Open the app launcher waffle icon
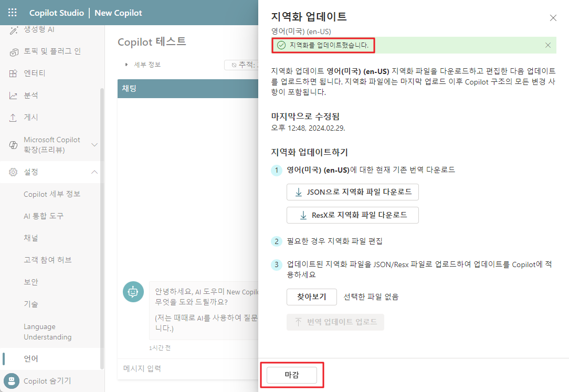The height and width of the screenshot is (392, 569). pyautogui.click(x=13, y=13)
